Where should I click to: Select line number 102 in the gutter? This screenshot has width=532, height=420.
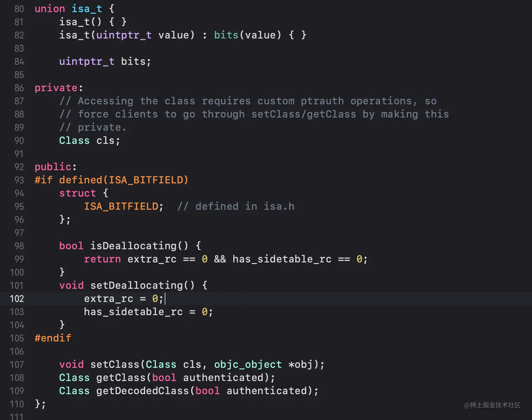click(x=17, y=299)
